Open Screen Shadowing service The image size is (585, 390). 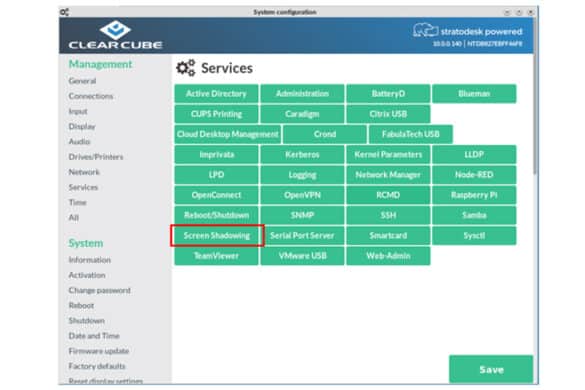[x=217, y=235]
